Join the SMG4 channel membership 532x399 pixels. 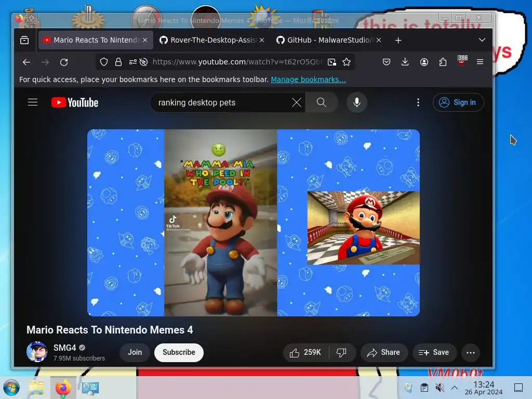click(x=135, y=353)
